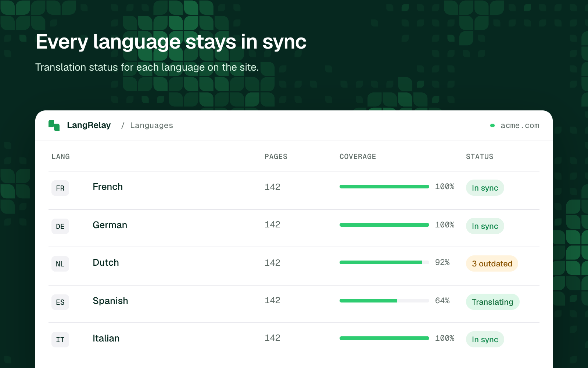The width and height of the screenshot is (588, 368).
Task: Click the French In sync status pill
Action: pos(485,188)
